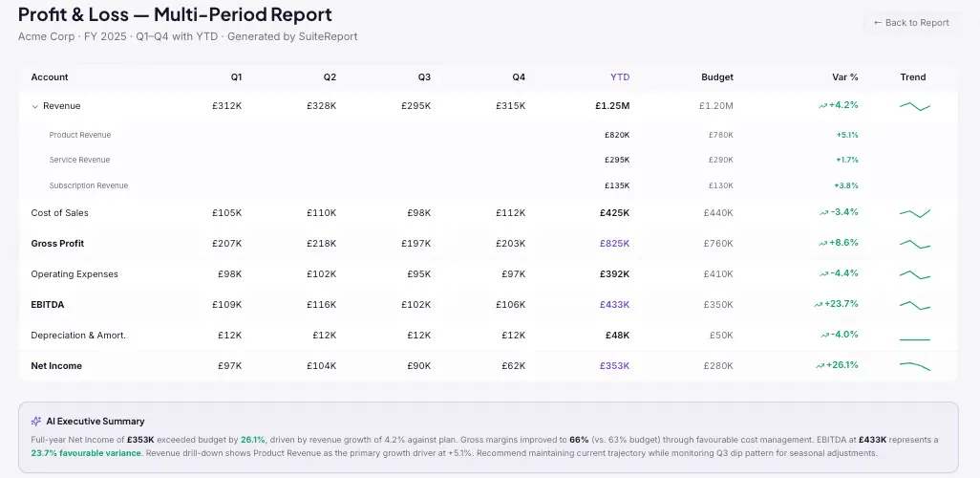Click Revenue Q2 value £328K
980x478 pixels.
(321, 106)
